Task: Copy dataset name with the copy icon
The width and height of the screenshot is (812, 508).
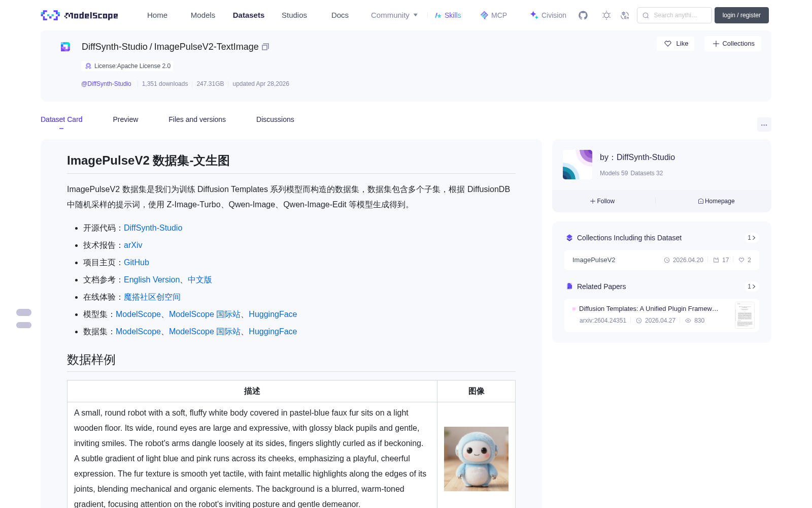Action: [x=265, y=47]
